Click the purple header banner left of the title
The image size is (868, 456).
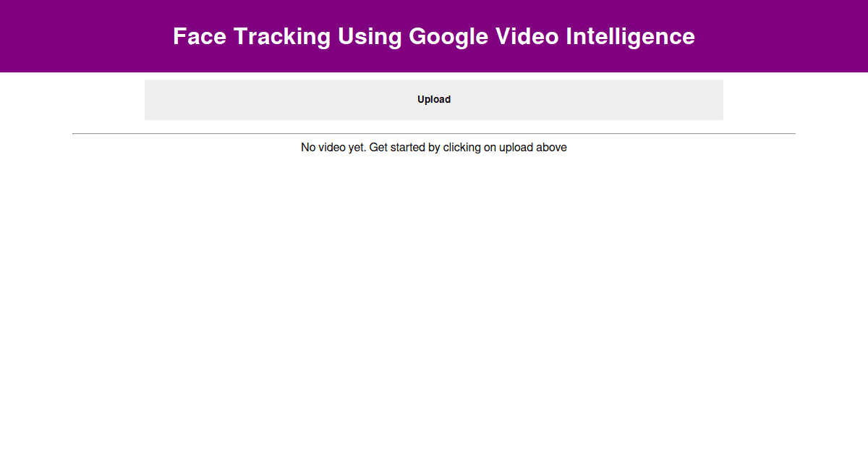(80, 36)
